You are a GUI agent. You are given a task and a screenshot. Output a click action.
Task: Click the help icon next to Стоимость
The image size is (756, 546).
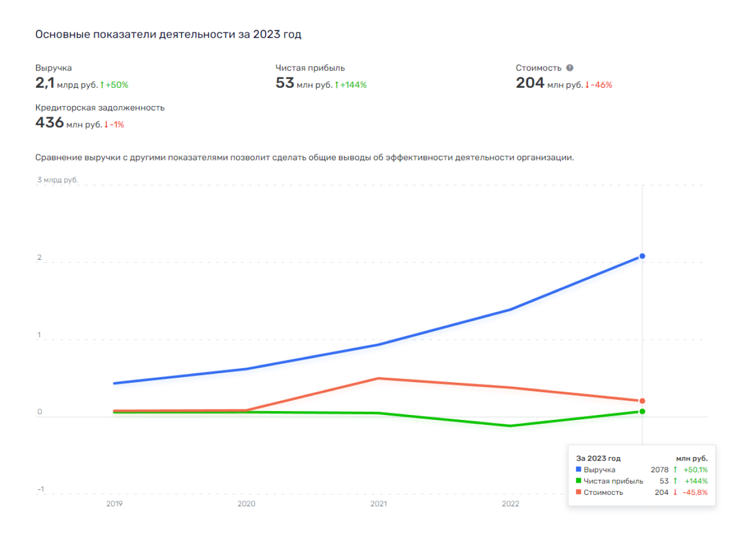[570, 68]
